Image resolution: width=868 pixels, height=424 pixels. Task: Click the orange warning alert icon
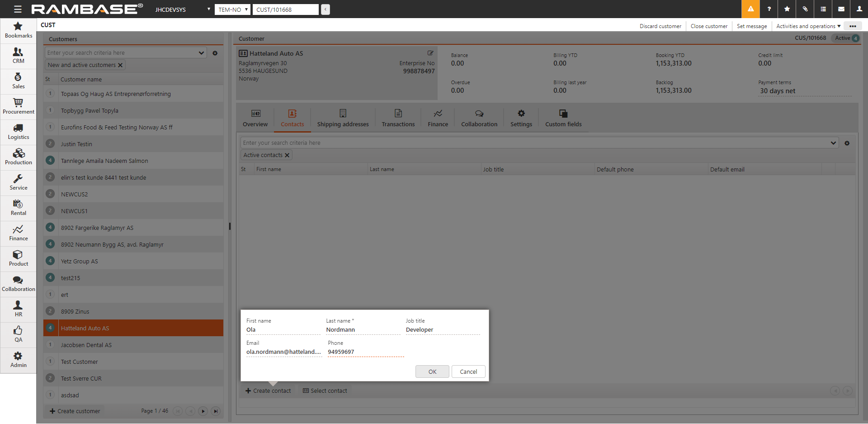(750, 9)
